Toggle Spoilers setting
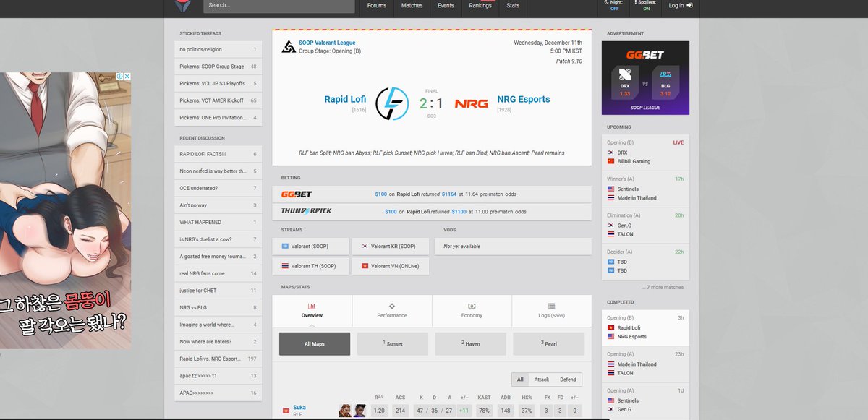 646,6
